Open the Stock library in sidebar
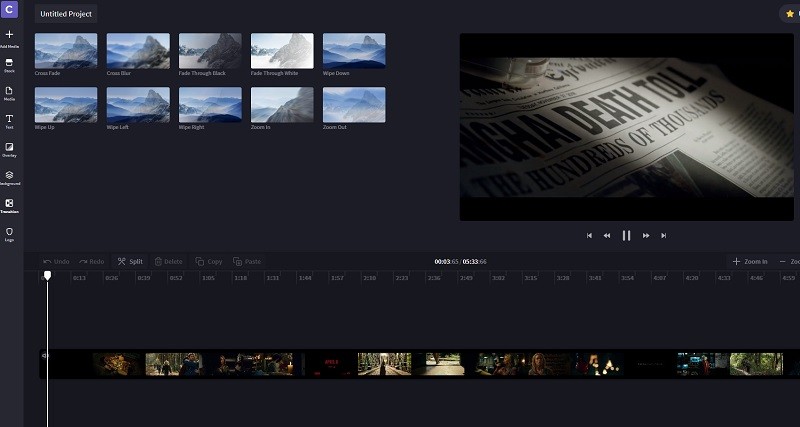The width and height of the screenshot is (800, 427). (x=9, y=66)
